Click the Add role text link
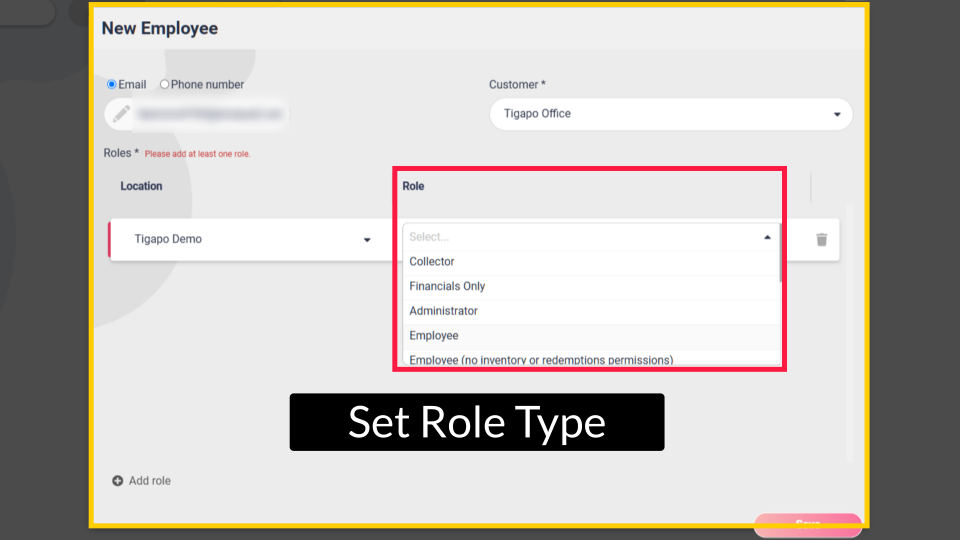The width and height of the screenshot is (960, 540). coord(150,481)
